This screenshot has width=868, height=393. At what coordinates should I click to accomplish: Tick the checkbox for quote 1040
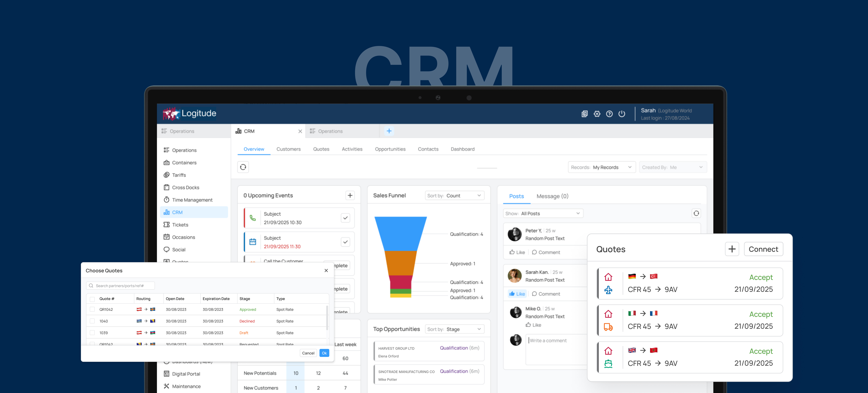tap(92, 321)
